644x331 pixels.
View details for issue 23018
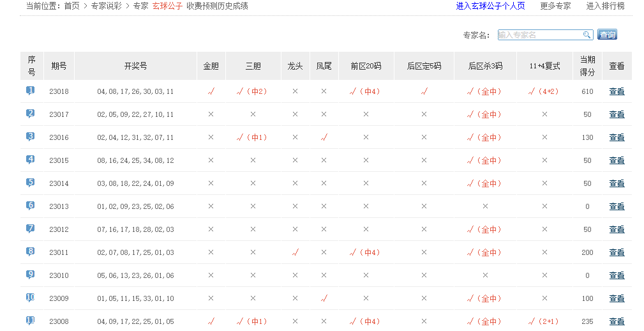tap(617, 91)
